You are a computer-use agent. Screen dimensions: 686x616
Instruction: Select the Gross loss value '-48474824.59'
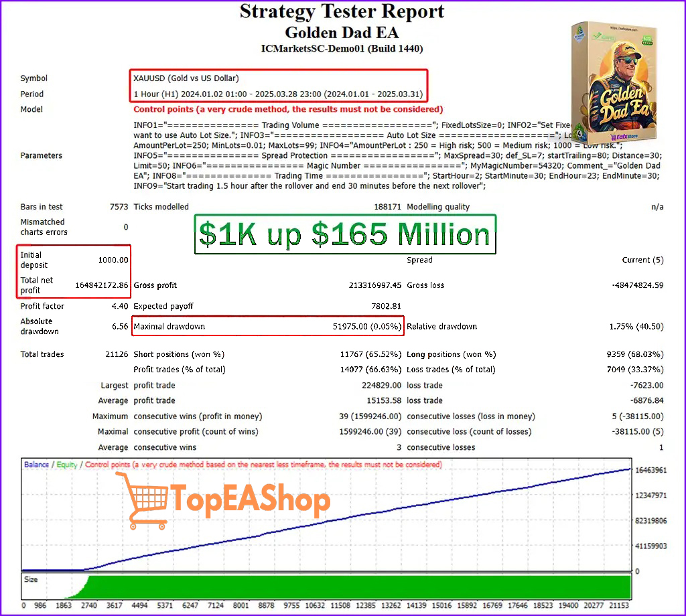coord(638,285)
